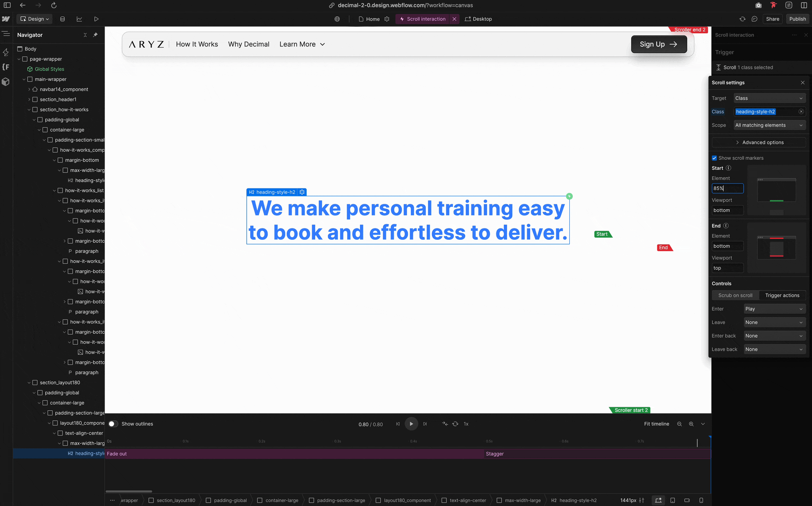Click the globe locale icon
Image resolution: width=812 pixels, height=506 pixels.
[337, 19]
